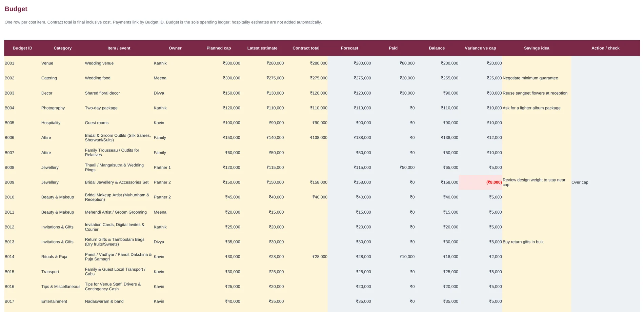Click the Budget page title
The image size is (644, 312).
click(x=16, y=9)
